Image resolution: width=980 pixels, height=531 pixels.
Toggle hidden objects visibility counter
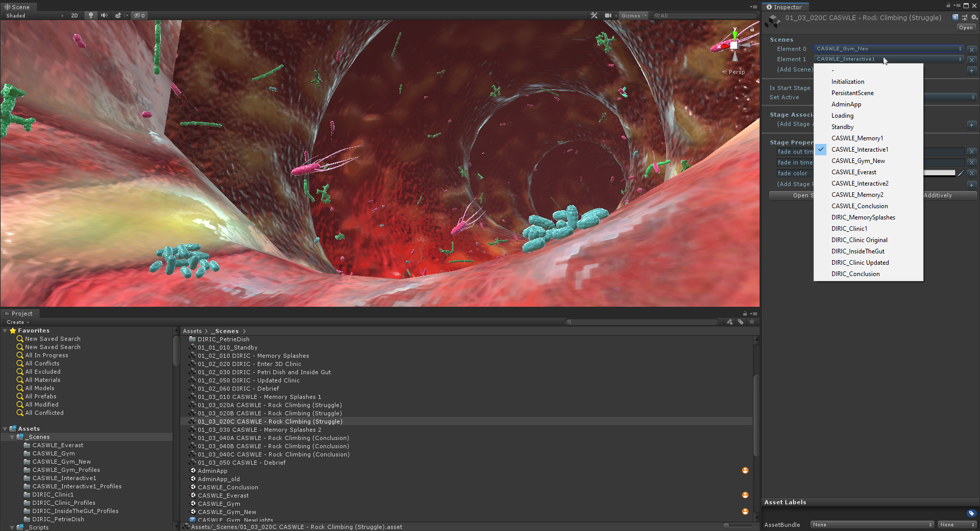click(x=139, y=15)
